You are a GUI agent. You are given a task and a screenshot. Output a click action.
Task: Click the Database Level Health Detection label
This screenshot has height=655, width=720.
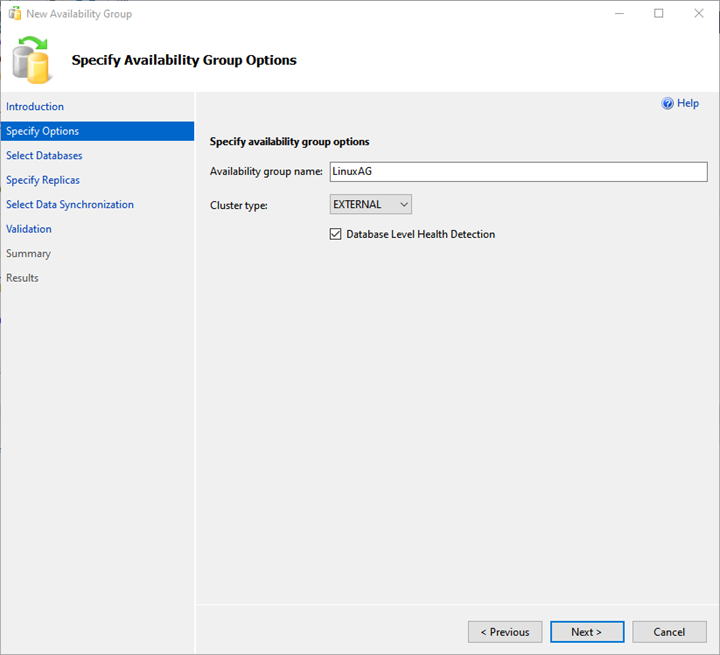pos(421,234)
